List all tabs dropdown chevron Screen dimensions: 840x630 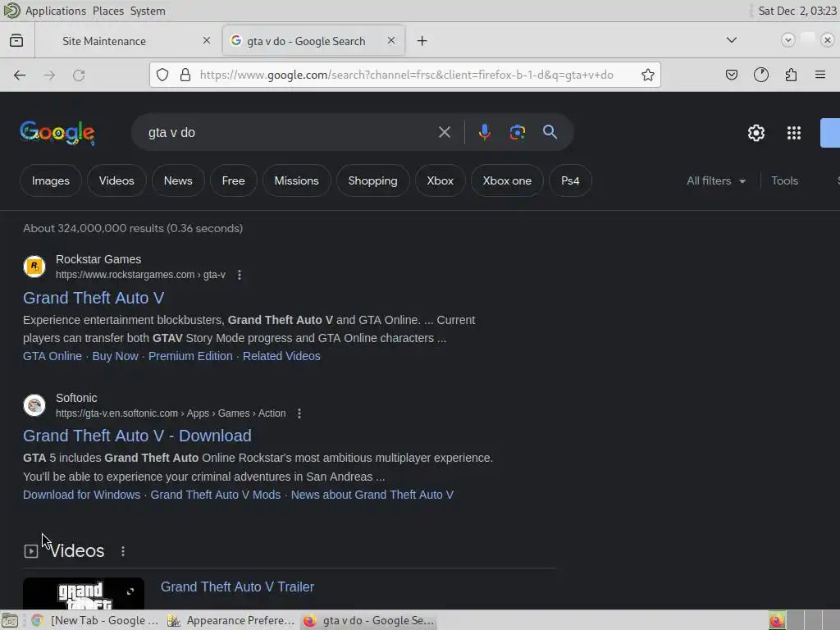pyautogui.click(x=731, y=40)
